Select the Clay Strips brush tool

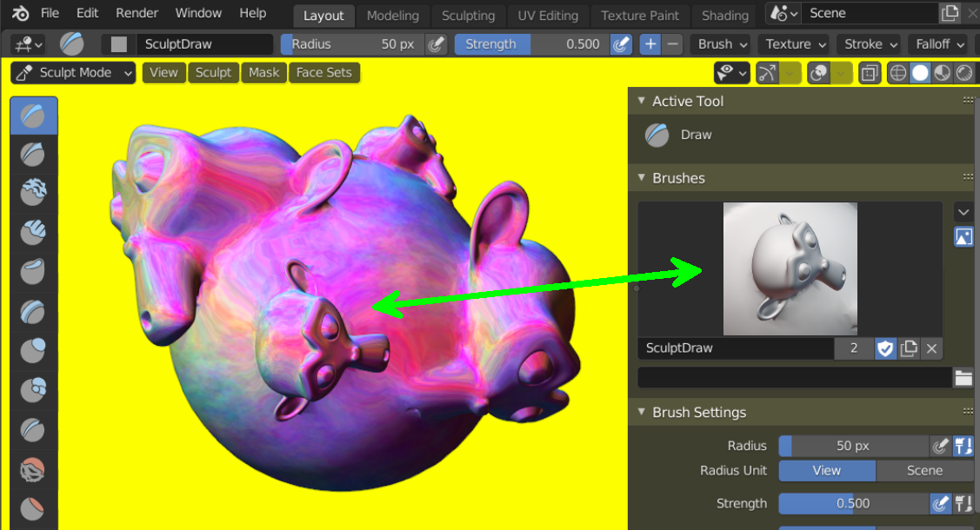(32, 232)
